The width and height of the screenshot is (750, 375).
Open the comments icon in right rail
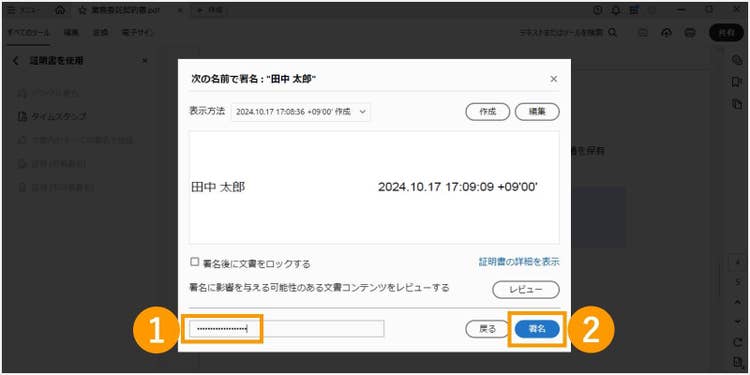(x=737, y=60)
